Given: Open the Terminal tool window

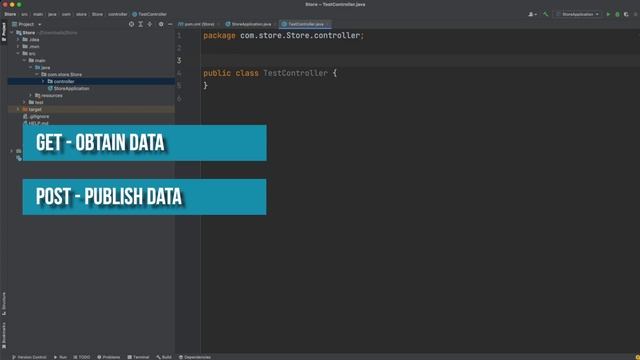Looking at the screenshot, I should point(138,357).
